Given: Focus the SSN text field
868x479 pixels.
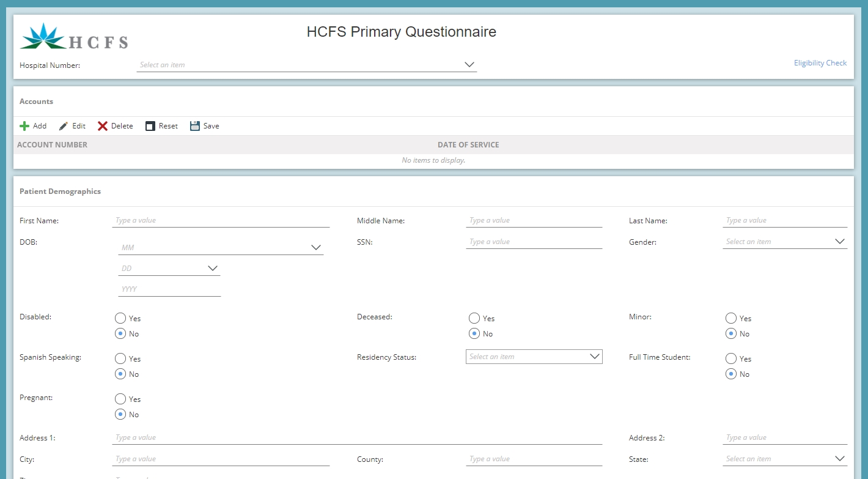Looking at the screenshot, I should point(534,242).
